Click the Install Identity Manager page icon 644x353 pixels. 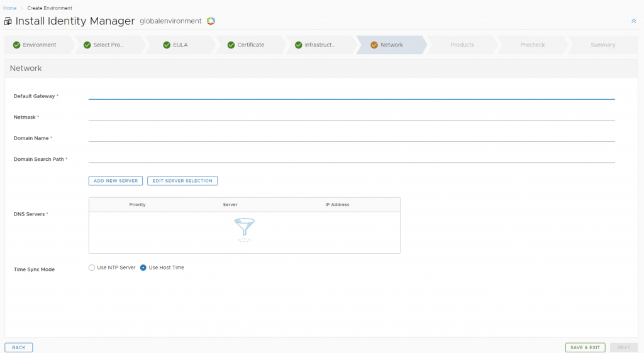(x=8, y=21)
